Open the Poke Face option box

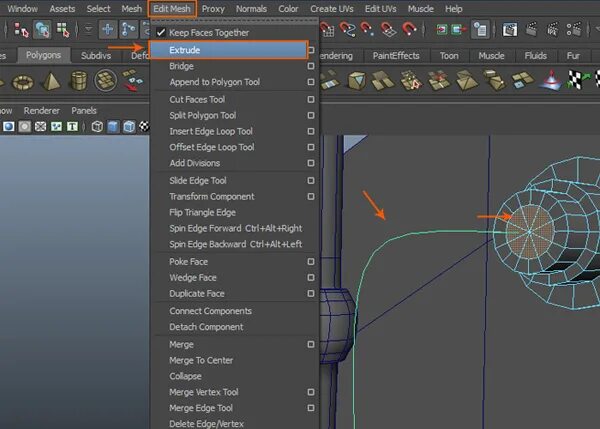(x=311, y=262)
